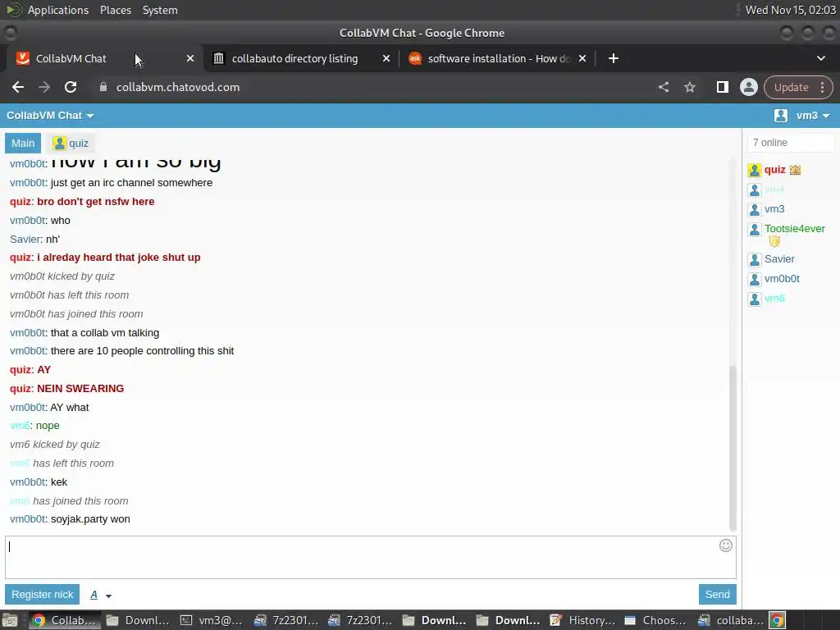Click the quiz avatar in user list

click(755, 171)
